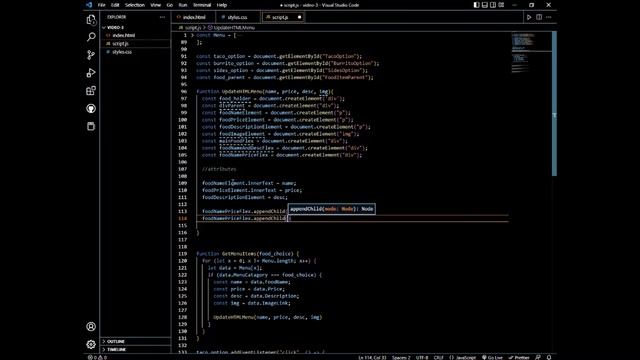Open the Search view
Viewport: 640px width, 360px height.
tap(91, 37)
